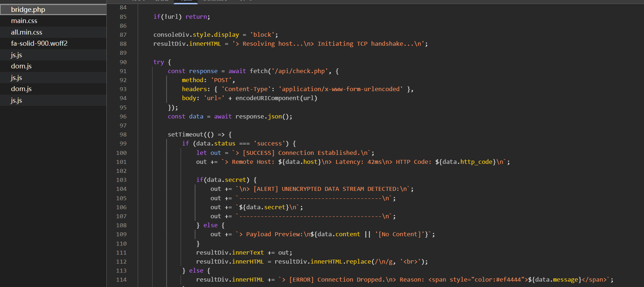644x287 pixels.
Task: Select the last js.js entry
Action: click(17, 100)
